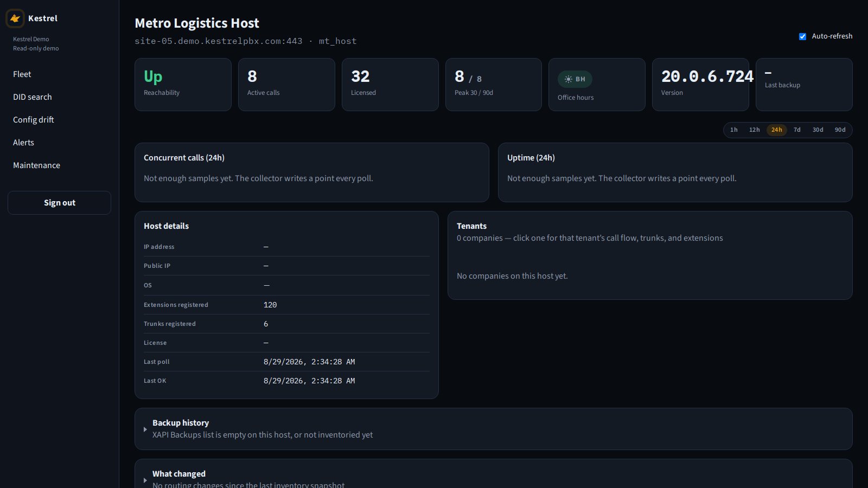868x488 pixels.
Task: Click the Metro Logistics Host heading
Action: coord(197,23)
